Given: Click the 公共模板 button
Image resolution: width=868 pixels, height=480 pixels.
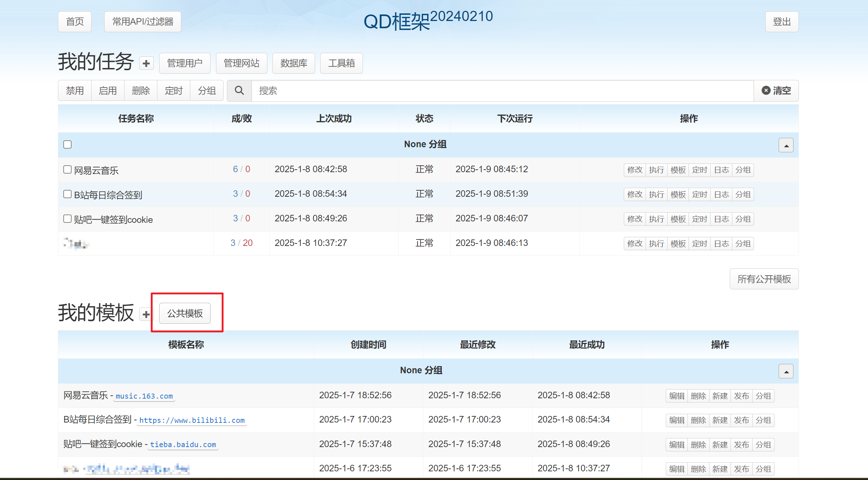Looking at the screenshot, I should tap(185, 313).
